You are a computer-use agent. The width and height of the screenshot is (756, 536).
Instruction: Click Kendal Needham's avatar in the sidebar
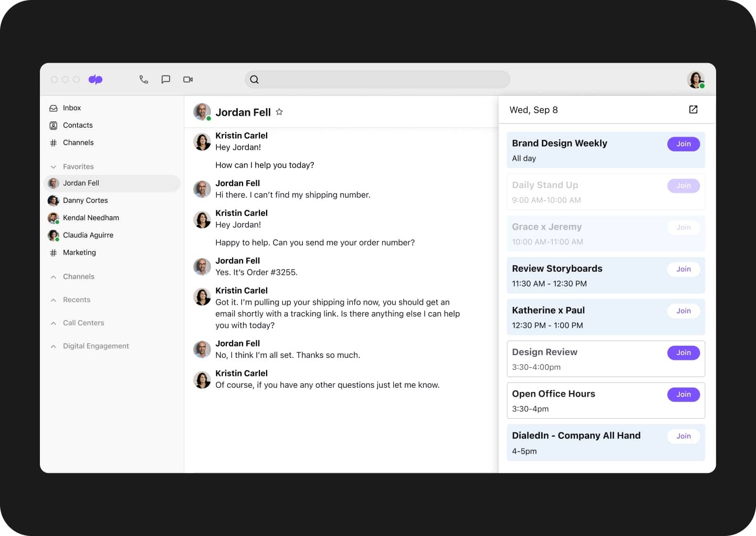pos(53,218)
